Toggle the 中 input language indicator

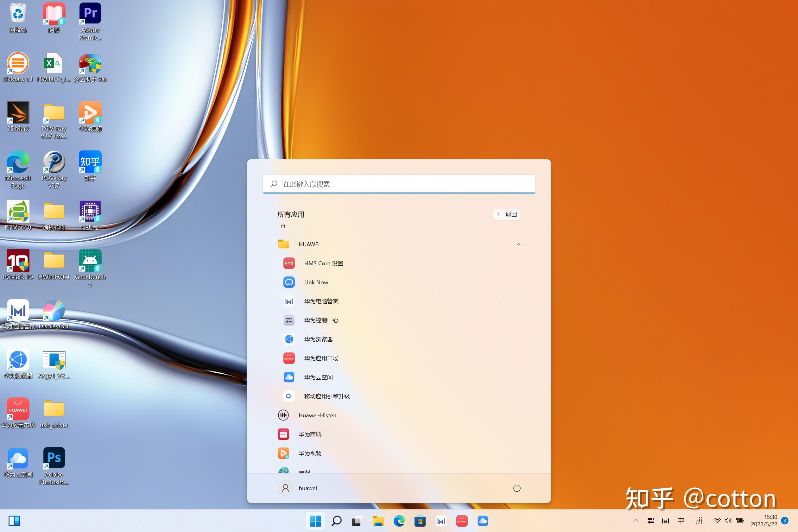point(681,521)
